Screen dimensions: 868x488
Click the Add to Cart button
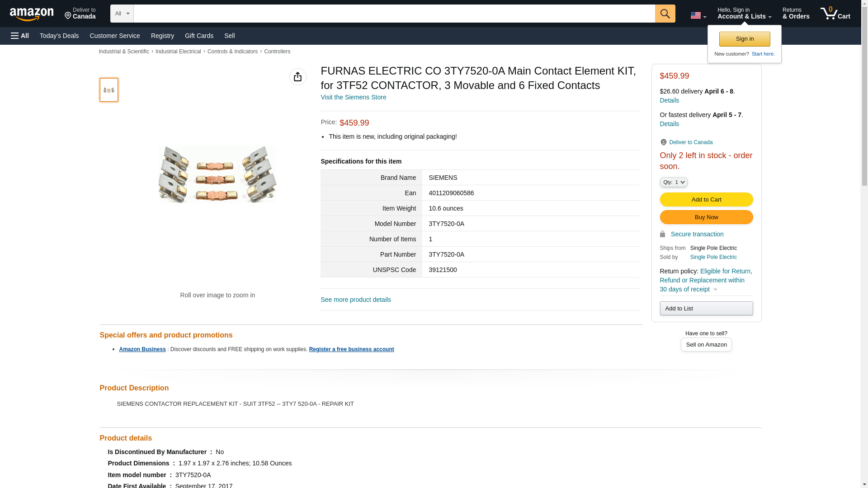click(x=706, y=199)
